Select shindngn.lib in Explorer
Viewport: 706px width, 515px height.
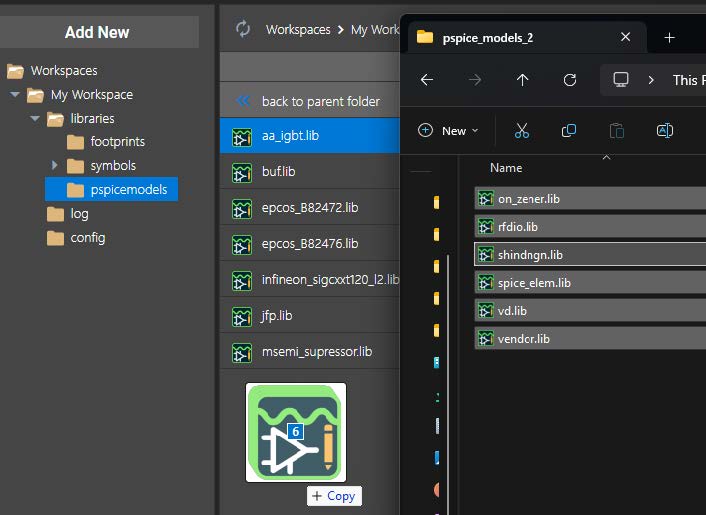click(590, 254)
